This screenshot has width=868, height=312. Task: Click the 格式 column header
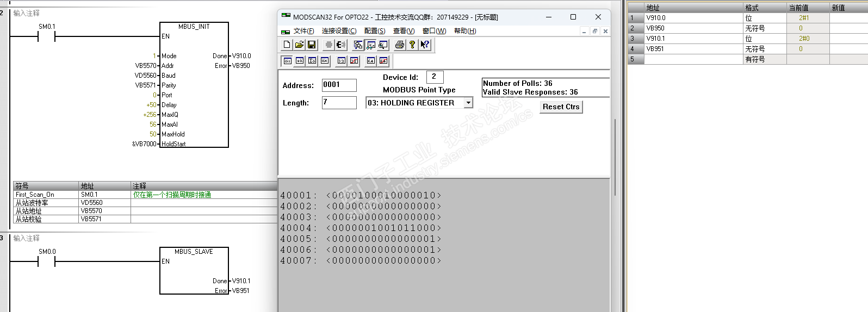(765, 8)
